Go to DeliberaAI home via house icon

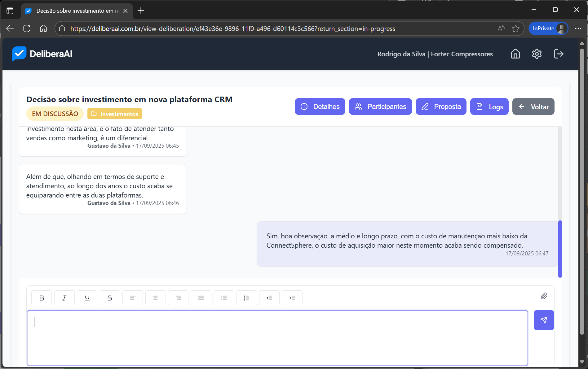click(x=515, y=54)
